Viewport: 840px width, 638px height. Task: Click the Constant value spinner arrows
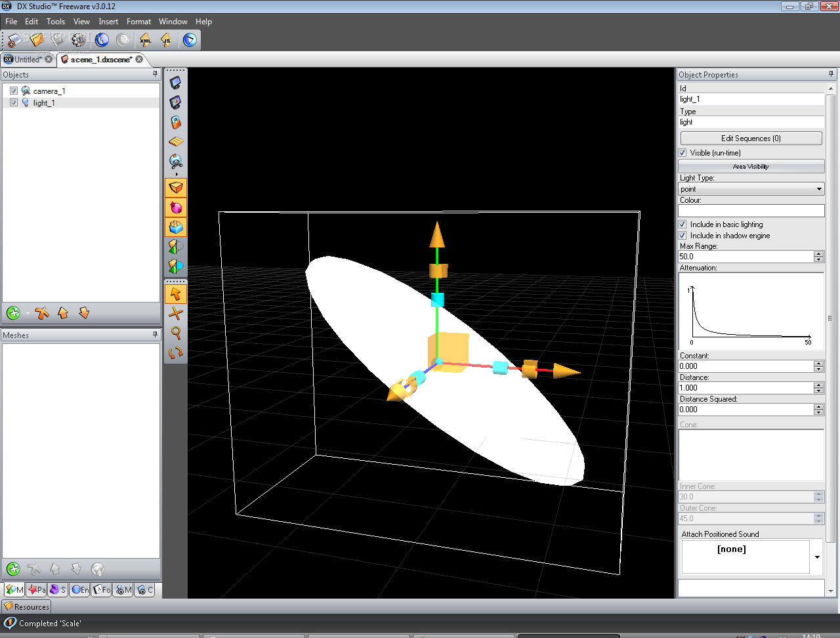[x=818, y=366]
